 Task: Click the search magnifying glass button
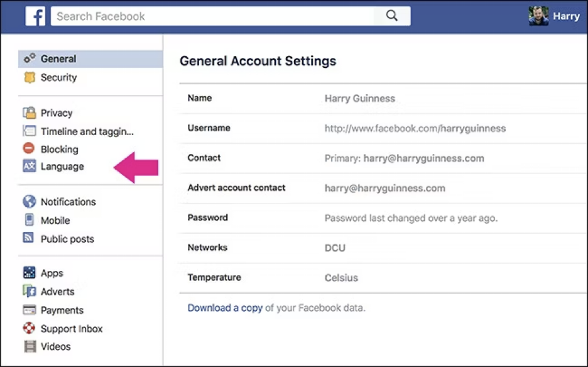(x=392, y=16)
